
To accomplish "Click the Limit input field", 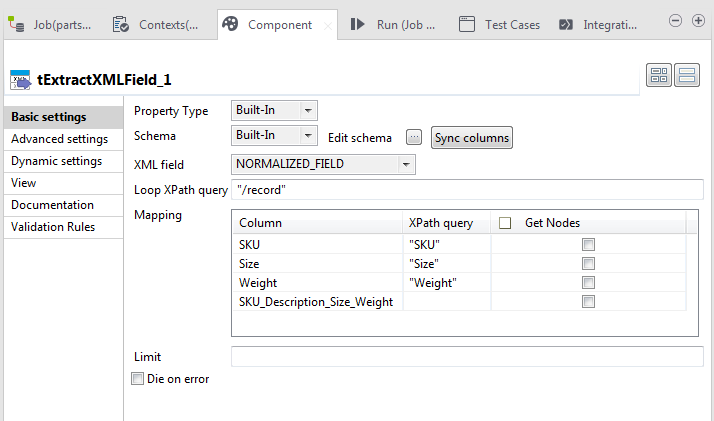I will (467, 357).
